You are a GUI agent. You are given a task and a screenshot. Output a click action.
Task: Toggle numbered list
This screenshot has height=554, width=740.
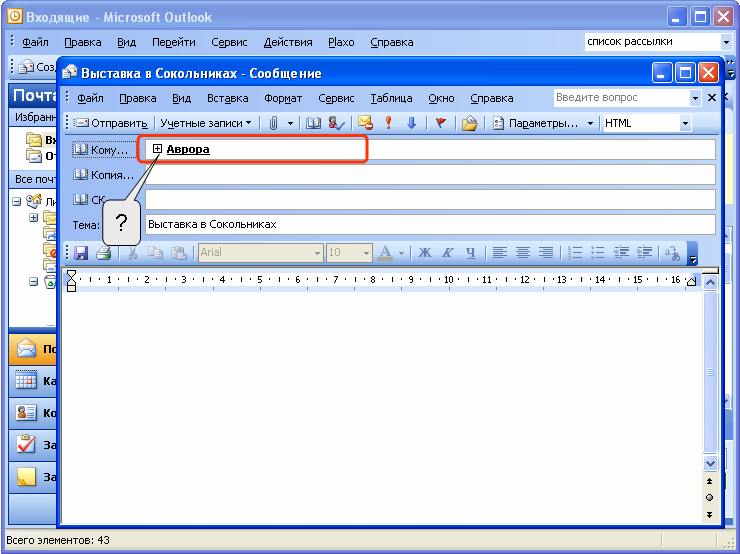tap(575, 252)
